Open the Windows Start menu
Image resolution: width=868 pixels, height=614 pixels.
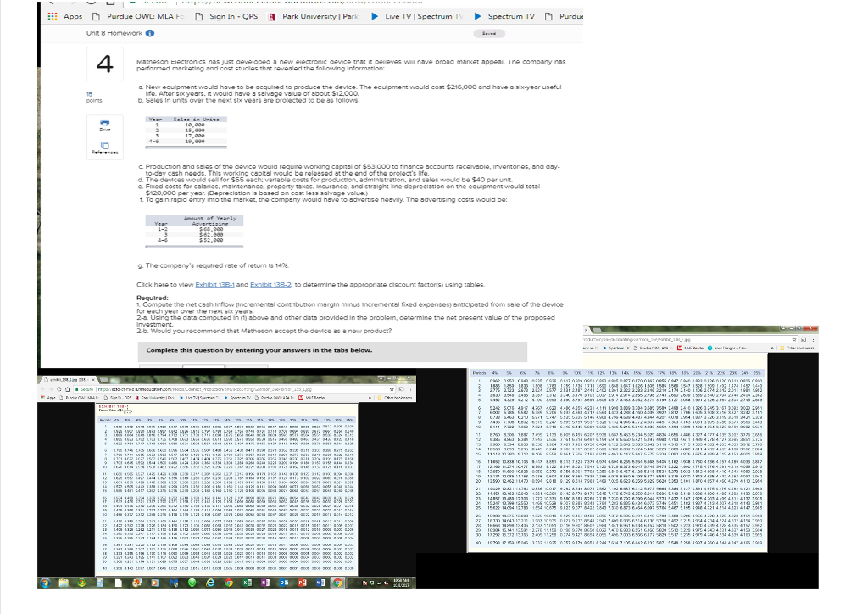(x=45, y=583)
